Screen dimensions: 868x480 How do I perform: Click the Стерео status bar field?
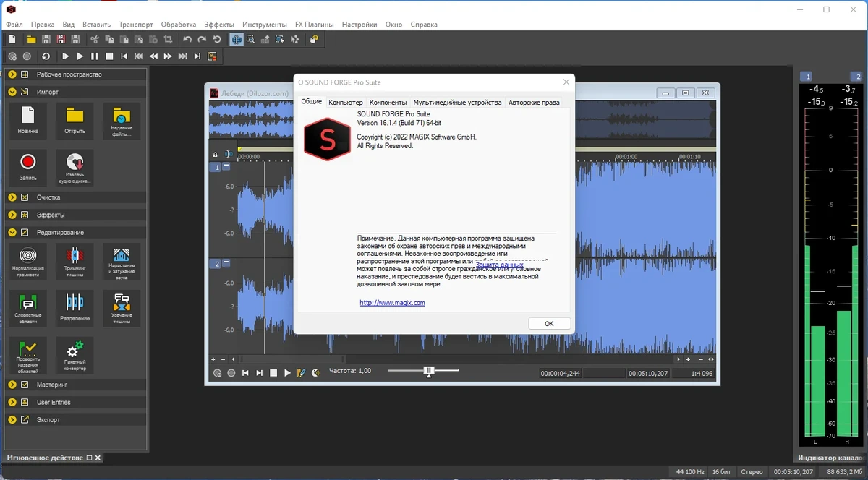point(752,472)
